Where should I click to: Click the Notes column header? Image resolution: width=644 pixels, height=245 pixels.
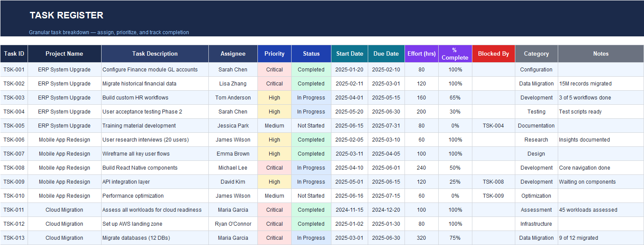601,53
